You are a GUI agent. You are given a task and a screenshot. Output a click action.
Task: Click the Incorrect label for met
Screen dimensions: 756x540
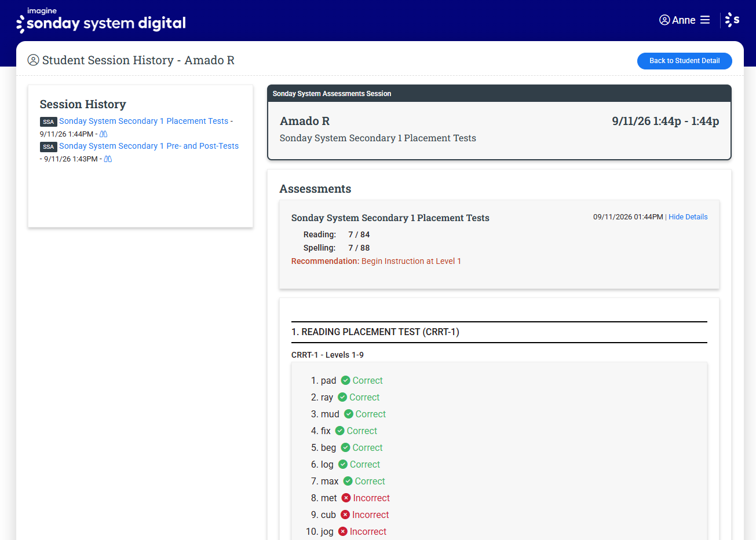[371, 498]
